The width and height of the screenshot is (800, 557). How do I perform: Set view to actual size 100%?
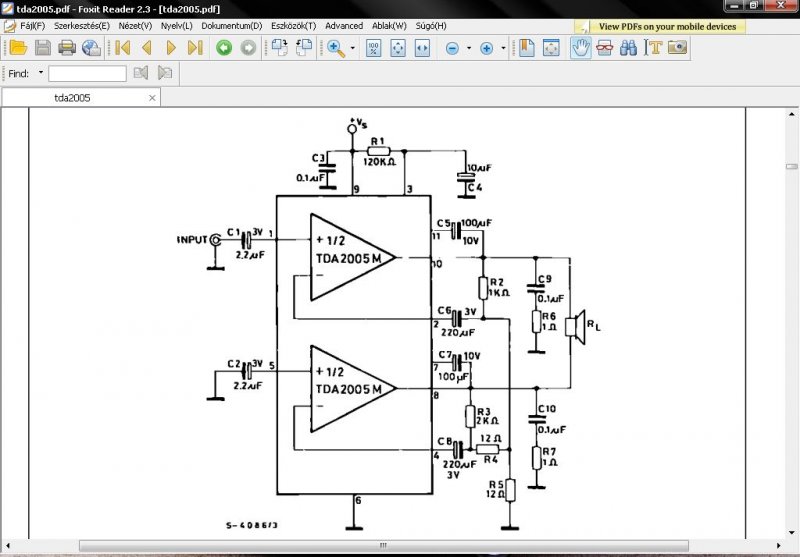click(x=373, y=48)
